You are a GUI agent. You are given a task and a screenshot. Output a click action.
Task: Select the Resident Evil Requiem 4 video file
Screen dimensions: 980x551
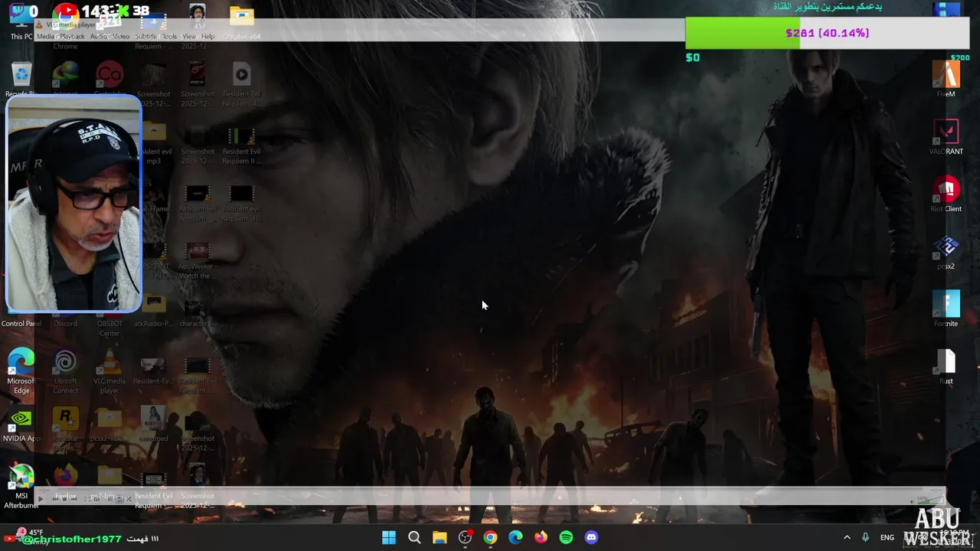241,84
